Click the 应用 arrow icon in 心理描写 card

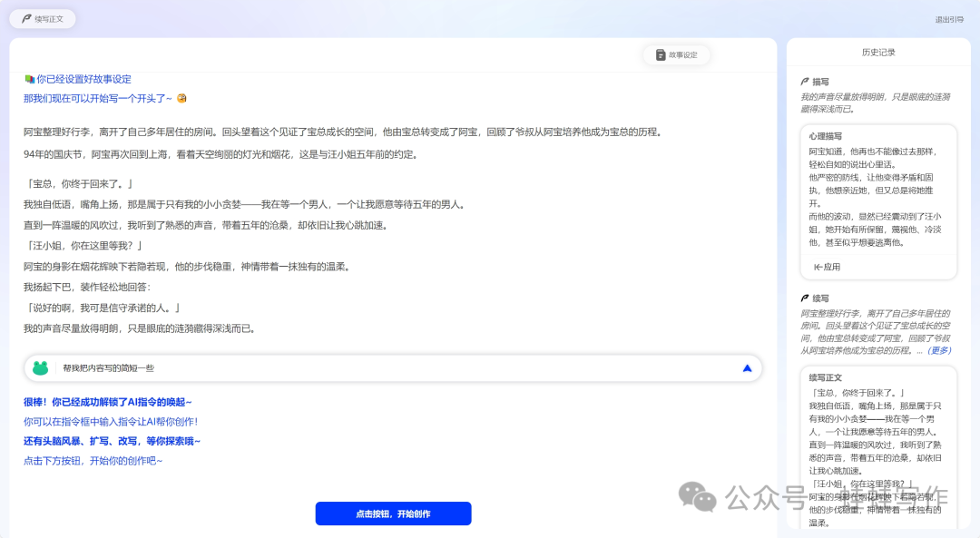818,266
